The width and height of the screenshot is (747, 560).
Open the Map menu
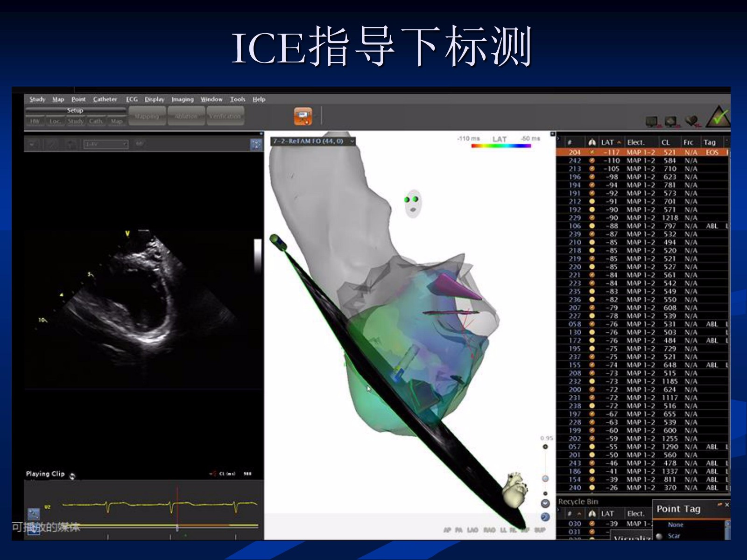[58, 99]
